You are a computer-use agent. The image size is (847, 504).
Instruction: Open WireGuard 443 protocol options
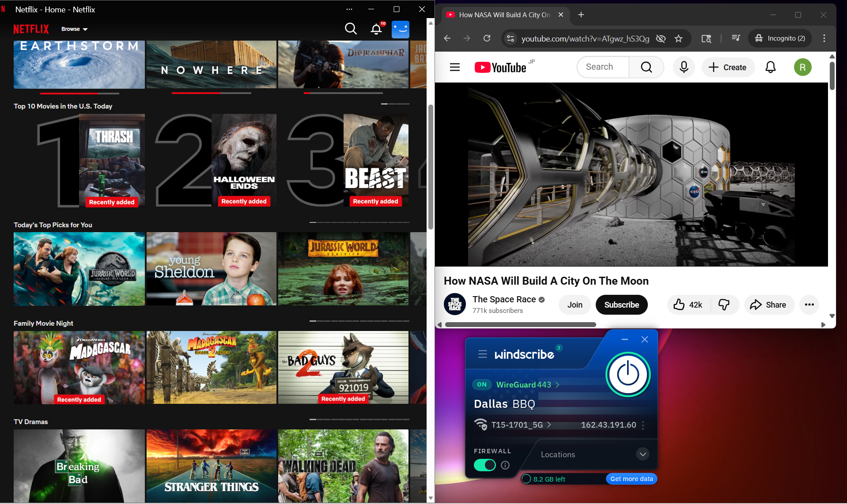coord(528,384)
